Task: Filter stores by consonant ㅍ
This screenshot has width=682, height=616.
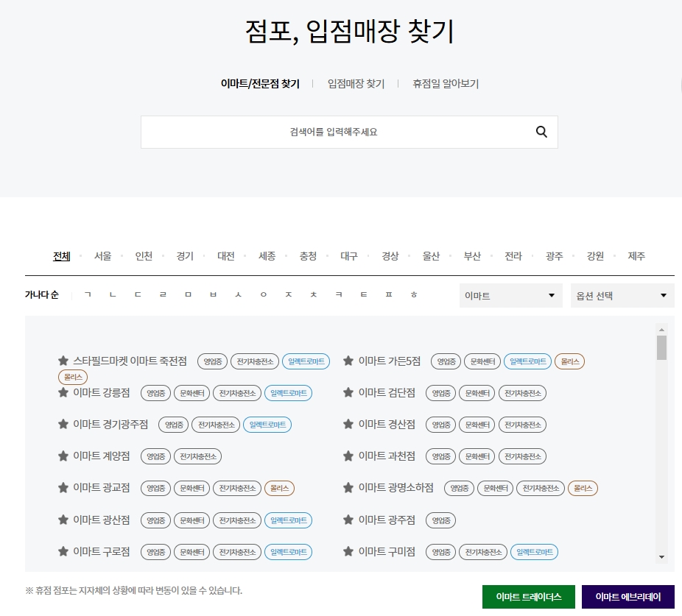Action: pos(389,294)
